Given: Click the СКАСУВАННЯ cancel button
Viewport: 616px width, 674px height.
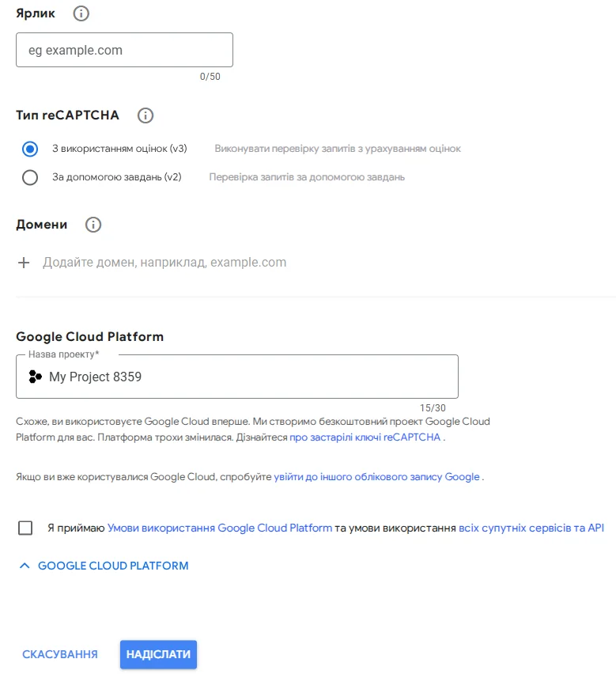Looking at the screenshot, I should pos(60,654).
